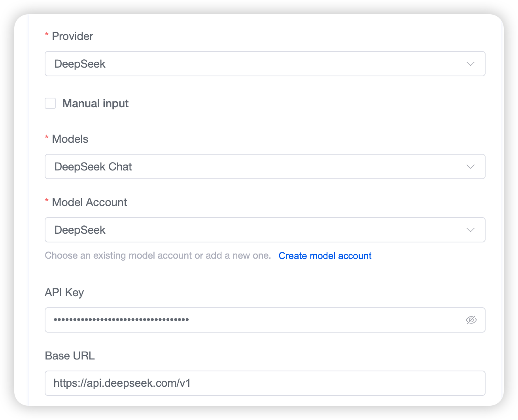The image size is (518, 420).
Task: Enable the Manual input checkbox
Action: [50, 104]
